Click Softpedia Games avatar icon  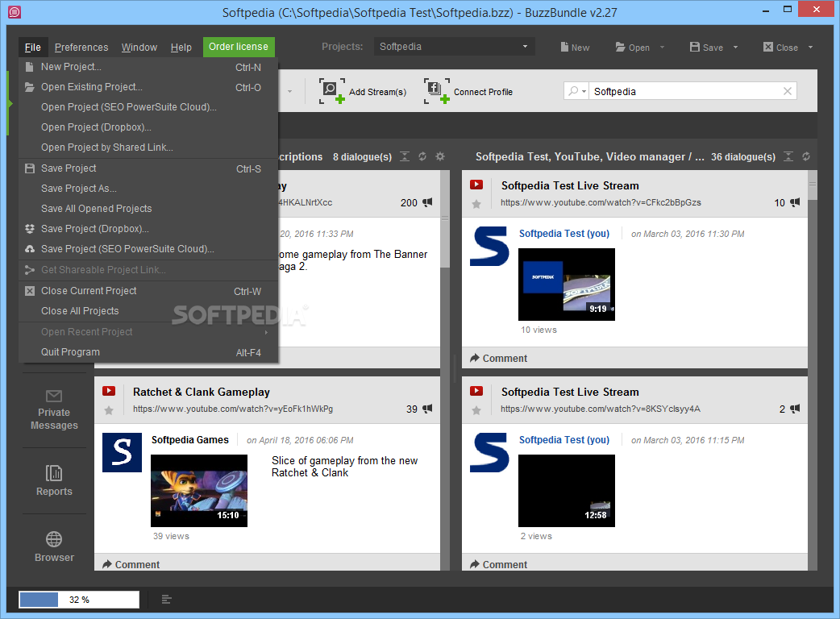coord(123,452)
